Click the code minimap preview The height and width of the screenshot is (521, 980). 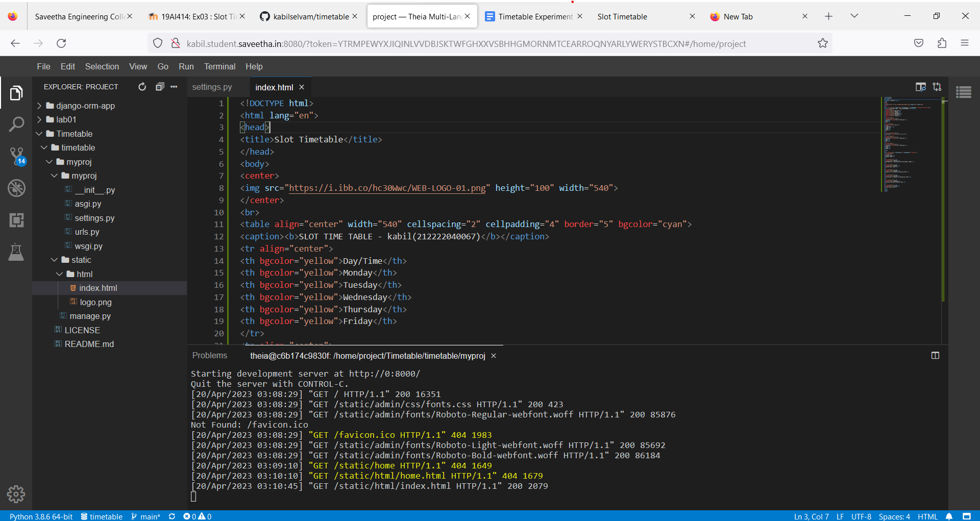click(911, 144)
